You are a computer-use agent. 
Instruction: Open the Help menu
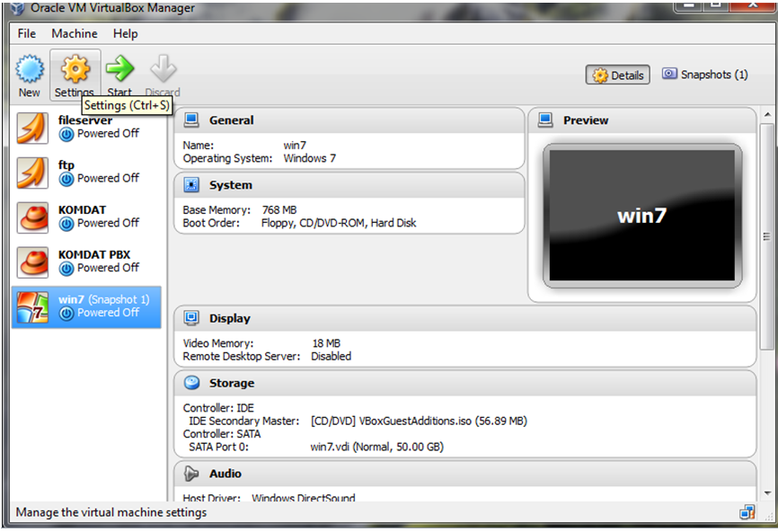(126, 33)
